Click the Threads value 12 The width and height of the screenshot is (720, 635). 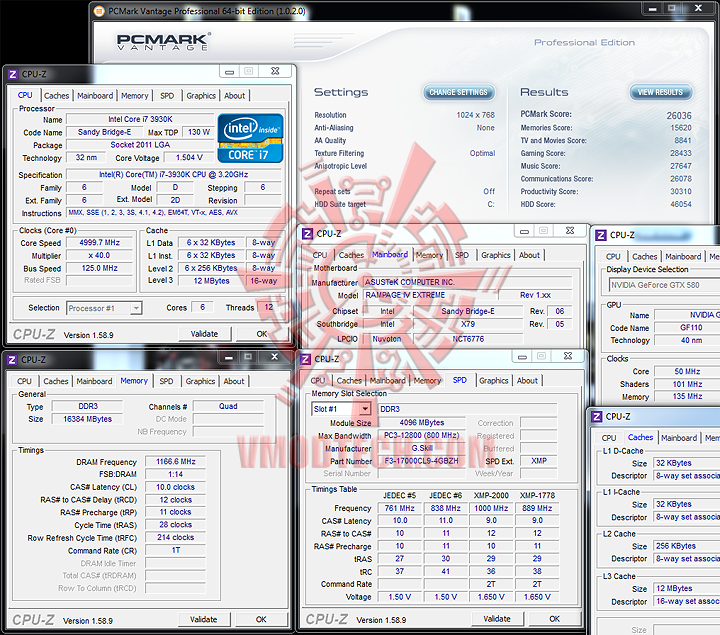(x=269, y=307)
